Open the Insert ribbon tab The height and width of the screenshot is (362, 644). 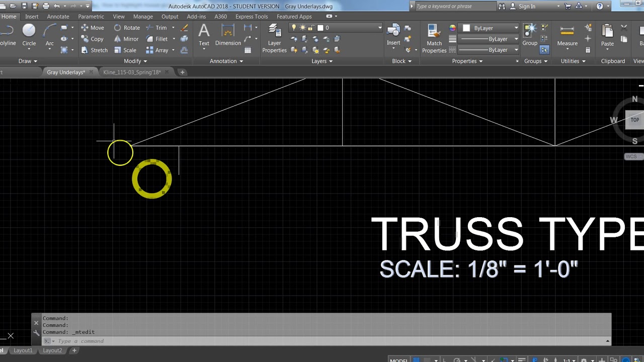click(32, 17)
